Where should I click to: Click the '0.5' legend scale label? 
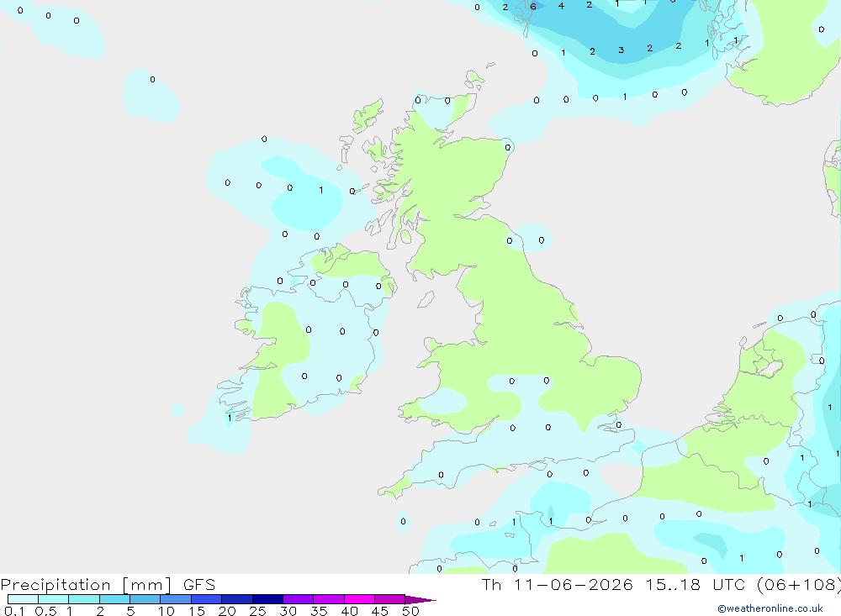[45, 611]
